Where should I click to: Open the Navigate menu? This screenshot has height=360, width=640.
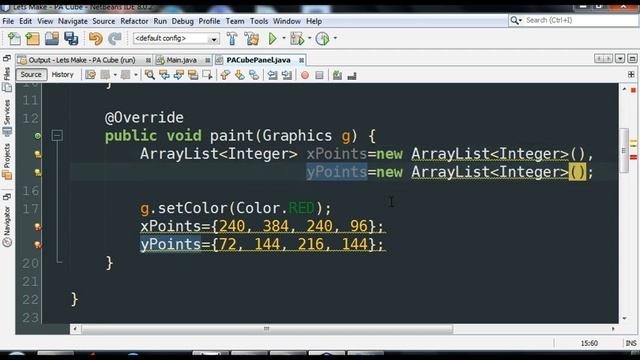(x=73, y=21)
